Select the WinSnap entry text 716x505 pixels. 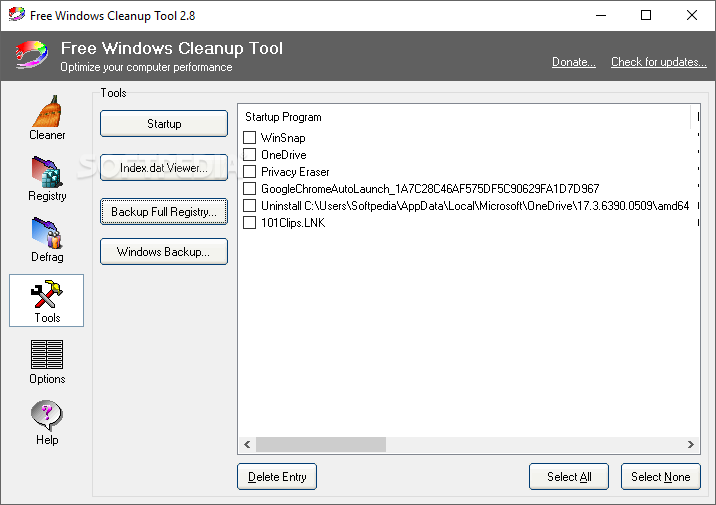tap(283, 138)
